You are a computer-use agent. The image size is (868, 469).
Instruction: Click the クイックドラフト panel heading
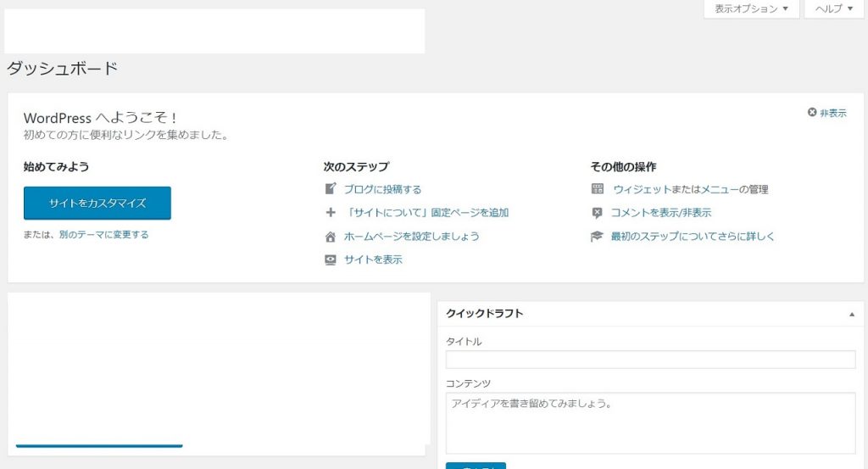click(484, 314)
